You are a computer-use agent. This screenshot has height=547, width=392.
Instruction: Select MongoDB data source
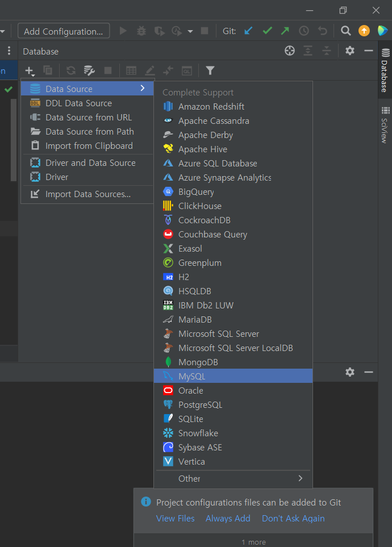click(233, 362)
